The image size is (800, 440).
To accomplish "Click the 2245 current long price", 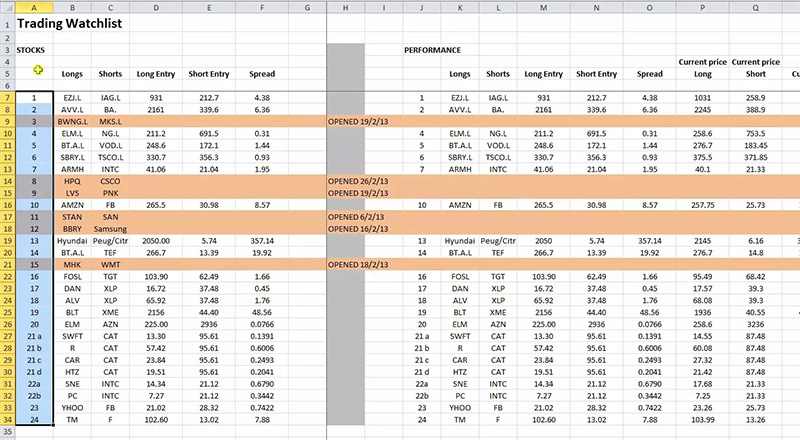I will tap(703, 110).
